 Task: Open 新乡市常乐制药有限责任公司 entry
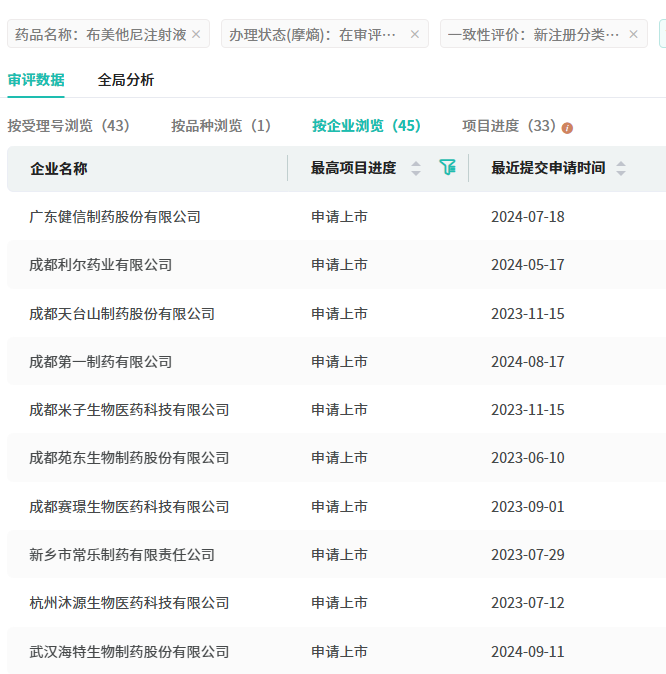click(122, 555)
